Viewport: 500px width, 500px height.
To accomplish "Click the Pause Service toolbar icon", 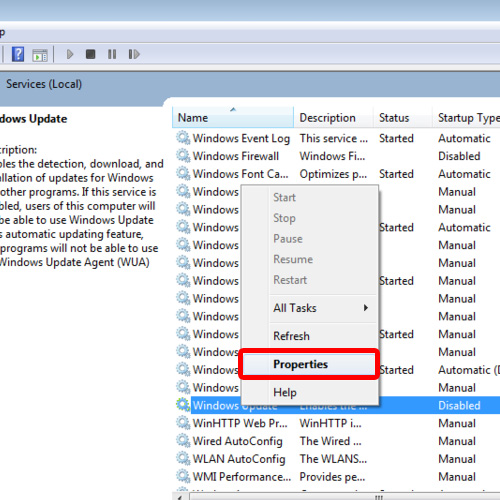I will [x=112, y=54].
